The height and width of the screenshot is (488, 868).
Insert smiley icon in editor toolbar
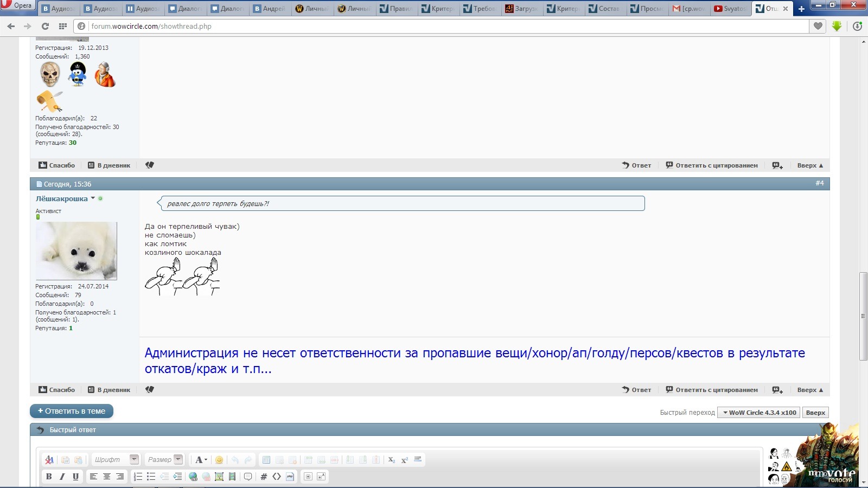219,460
